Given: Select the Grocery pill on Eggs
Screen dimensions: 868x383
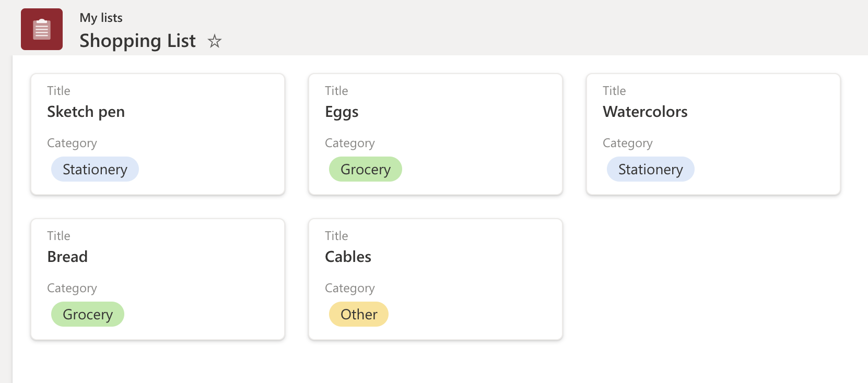Looking at the screenshot, I should [x=365, y=169].
